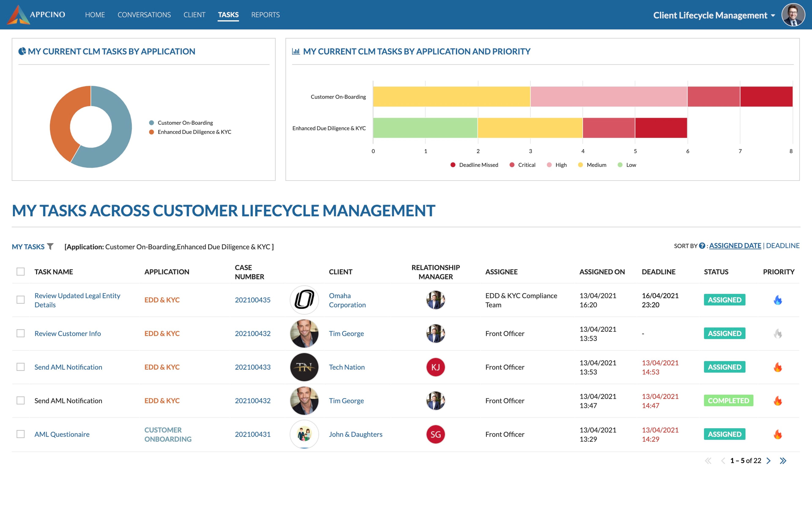Viewport: 812px width, 513px height.
Task: Click pie chart icon beside Tasks By Application title
Action: tap(22, 51)
